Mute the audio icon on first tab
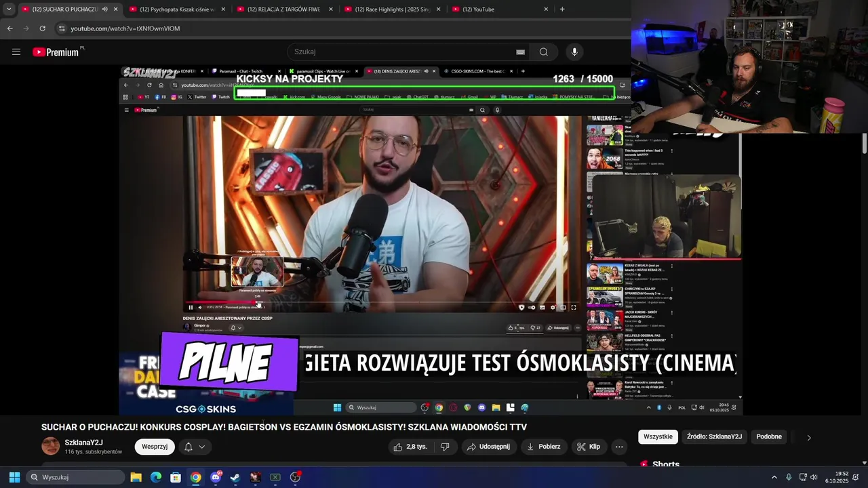 tap(104, 9)
